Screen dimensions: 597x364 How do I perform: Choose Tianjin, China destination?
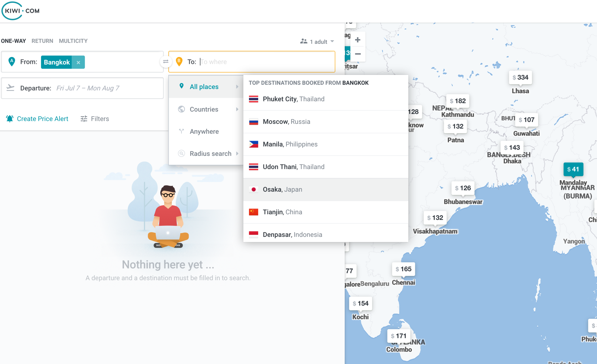tap(326, 212)
